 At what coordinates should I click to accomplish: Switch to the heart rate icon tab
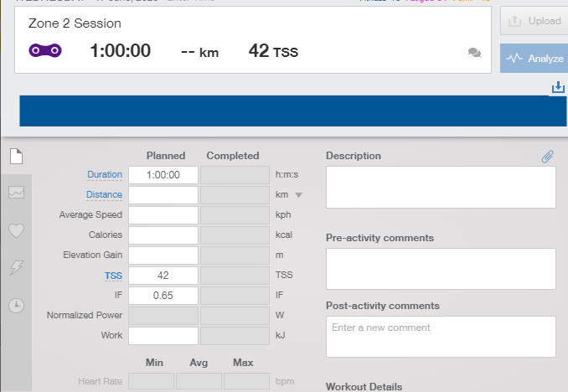pyautogui.click(x=16, y=230)
